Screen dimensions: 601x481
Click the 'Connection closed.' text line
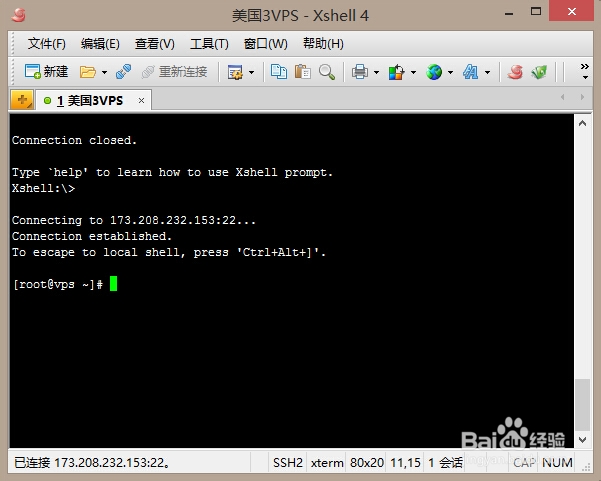(74, 140)
